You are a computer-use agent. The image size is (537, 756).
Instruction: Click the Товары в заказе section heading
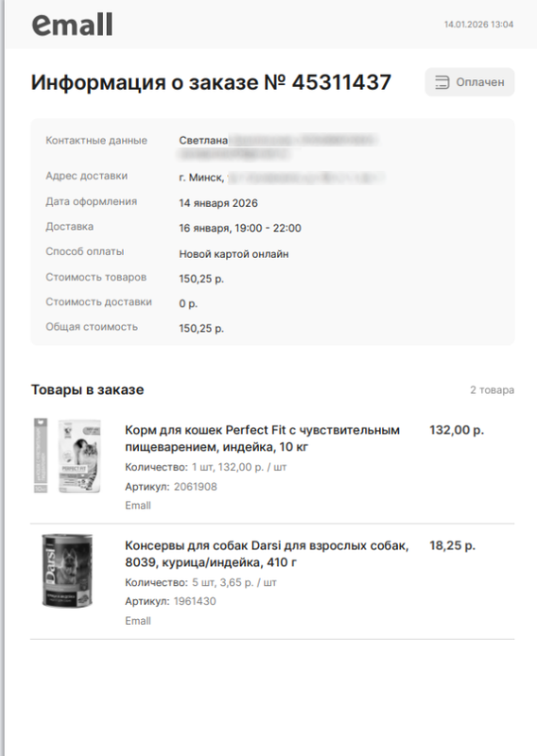(87, 389)
